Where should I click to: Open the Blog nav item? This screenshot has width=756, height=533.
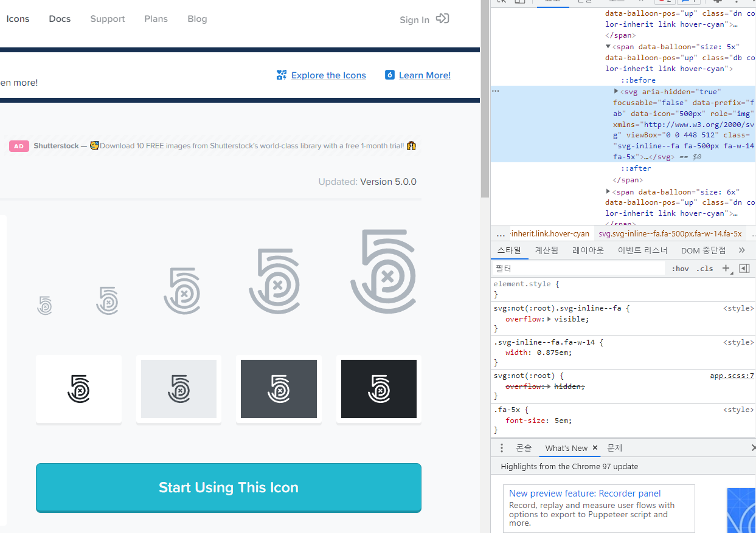197,19
